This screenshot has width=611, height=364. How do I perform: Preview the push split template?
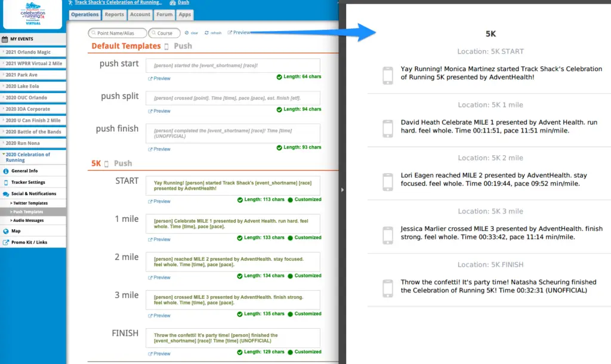(x=159, y=111)
